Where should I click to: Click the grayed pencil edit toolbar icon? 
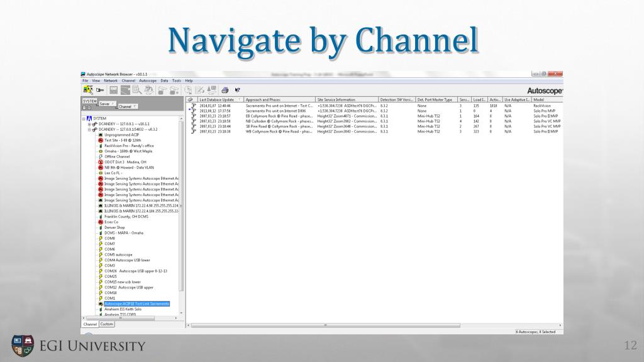[x=200, y=90]
